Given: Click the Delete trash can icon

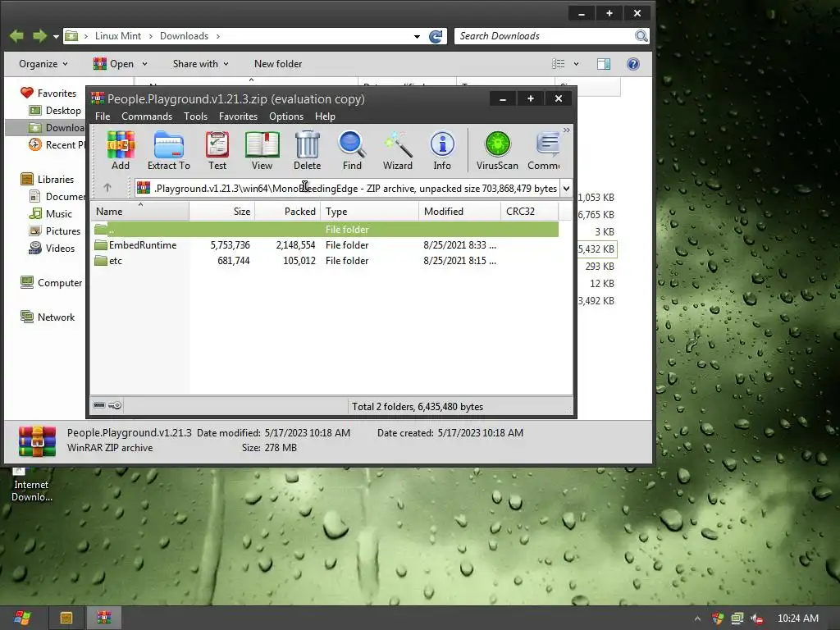Looking at the screenshot, I should point(307,151).
